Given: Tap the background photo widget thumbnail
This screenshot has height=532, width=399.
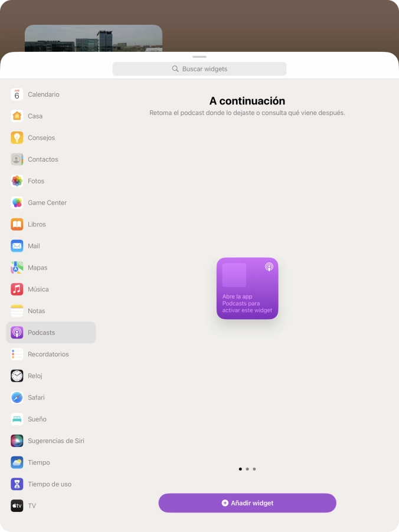Looking at the screenshot, I should click(93, 38).
